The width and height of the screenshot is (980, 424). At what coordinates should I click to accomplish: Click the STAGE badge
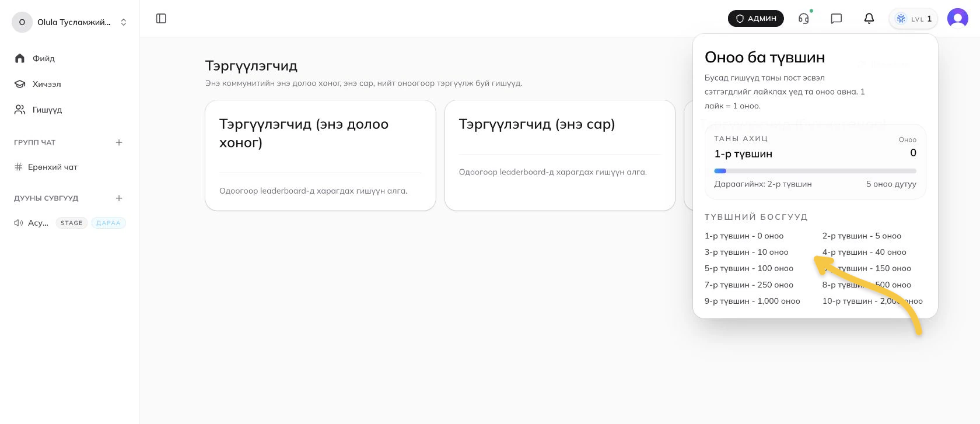coord(72,223)
